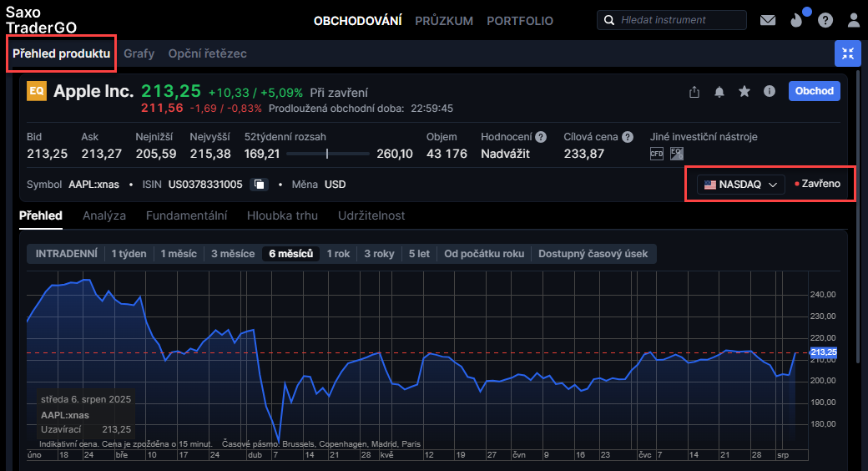Open the Udržitelnost sub-tab

tap(371, 215)
